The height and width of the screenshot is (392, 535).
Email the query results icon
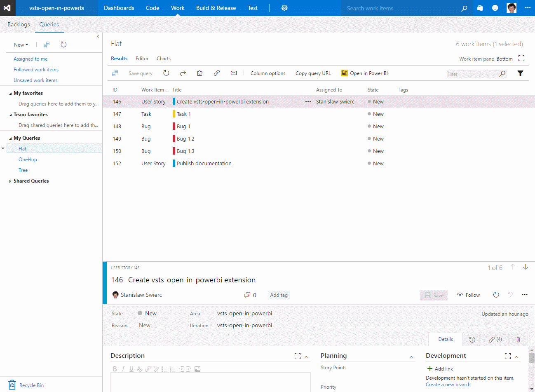pyautogui.click(x=234, y=73)
